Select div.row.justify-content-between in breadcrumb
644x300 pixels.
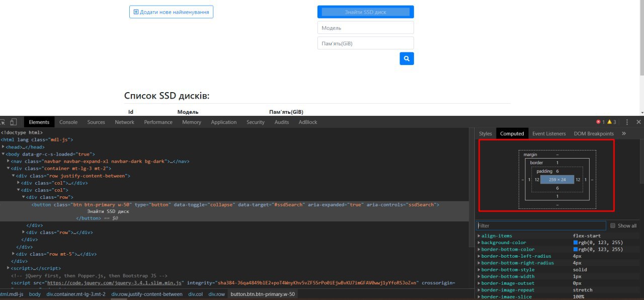[147, 294]
